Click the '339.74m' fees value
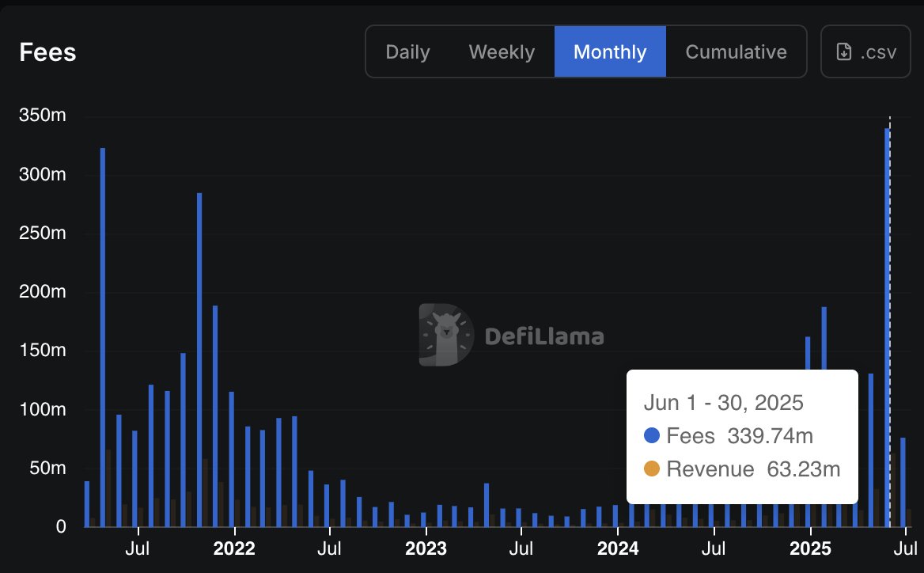Screen dimensions: 924x573 771,435
